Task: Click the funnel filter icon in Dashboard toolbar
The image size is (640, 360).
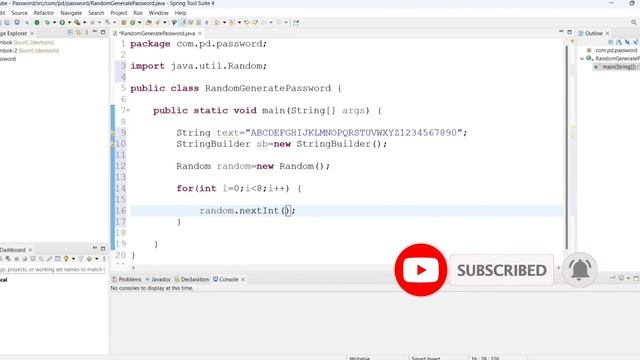Action: [x=81, y=259]
